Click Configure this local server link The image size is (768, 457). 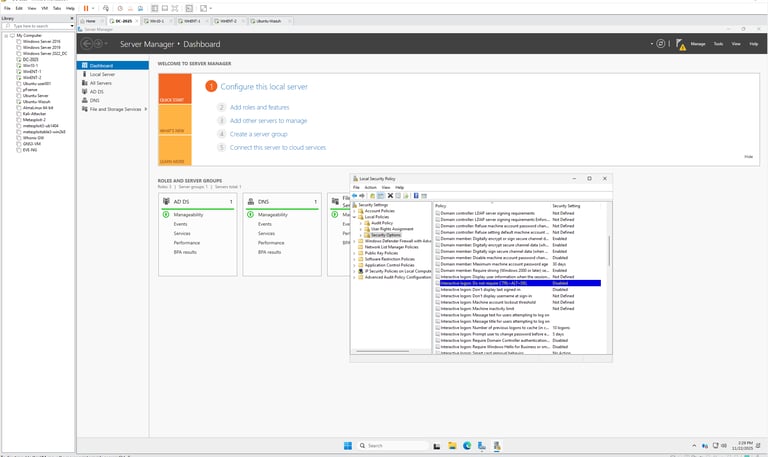tap(264, 87)
